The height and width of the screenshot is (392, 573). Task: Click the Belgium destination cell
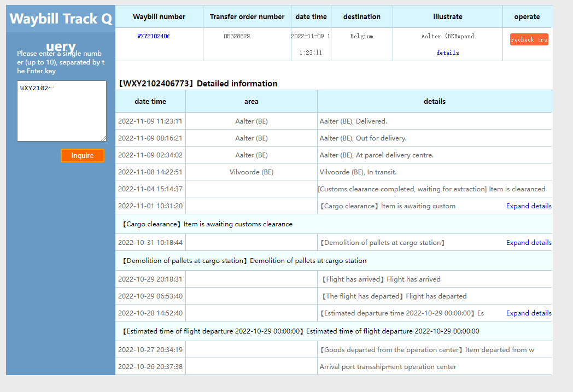coord(361,36)
